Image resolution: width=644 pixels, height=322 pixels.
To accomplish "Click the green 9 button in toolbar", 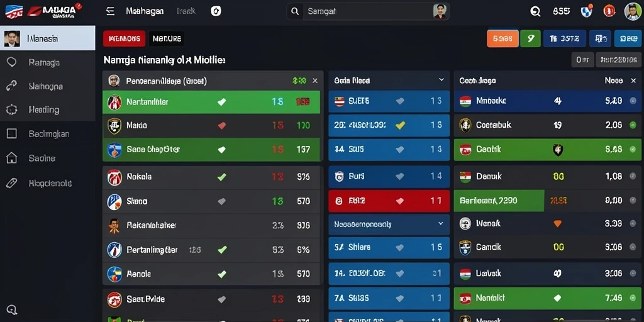I will tap(530, 38).
